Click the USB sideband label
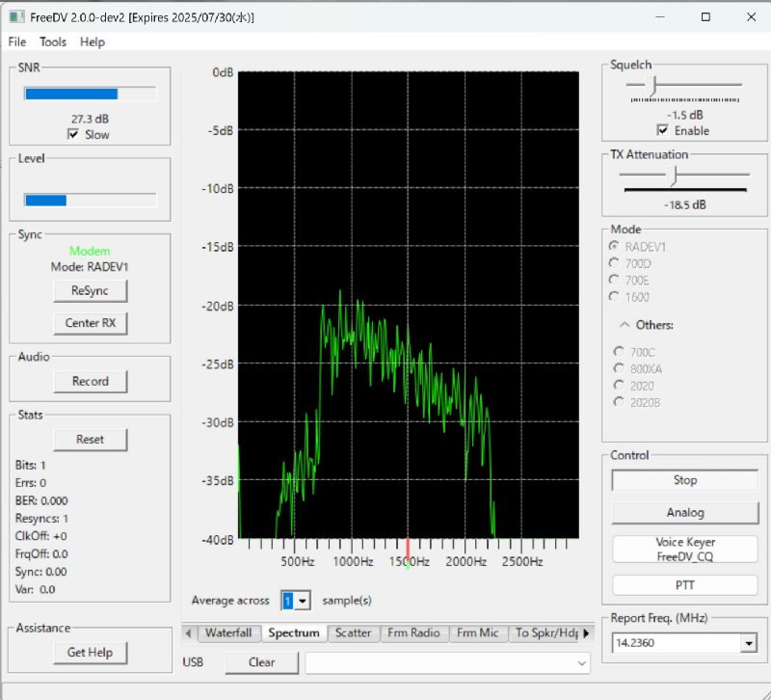This screenshot has height=700, width=771. pyautogui.click(x=193, y=662)
